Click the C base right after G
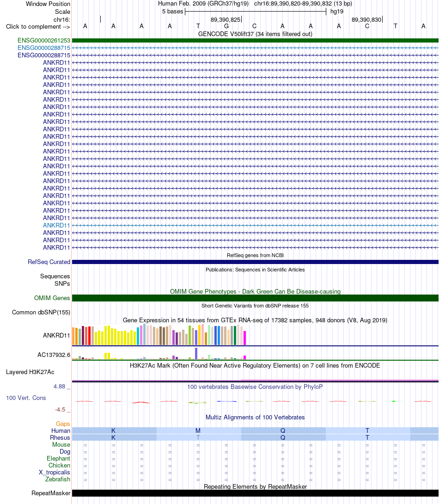The height and width of the screenshot is (504, 439). pyautogui.click(x=254, y=26)
